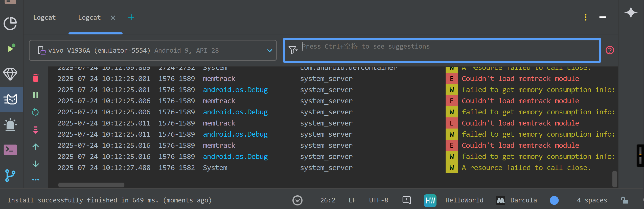Screen dimensions: 644x209
Task: Switch to the second Logcat tab
Action: 89,18
